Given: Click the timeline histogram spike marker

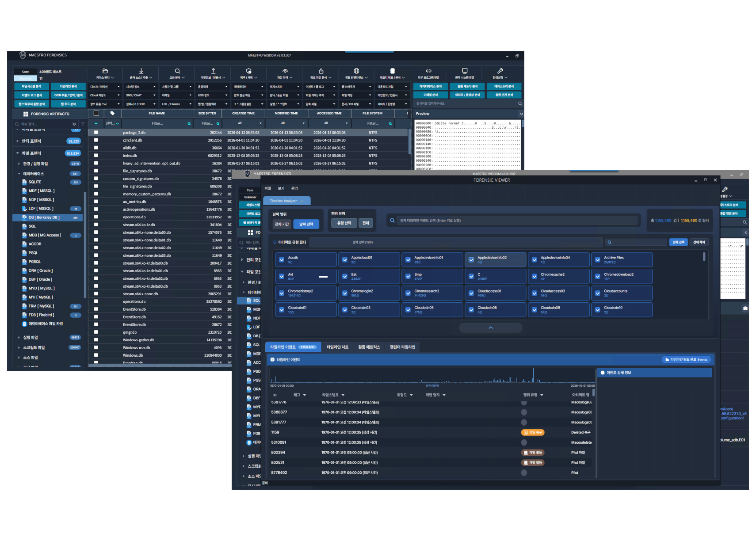Looking at the screenshot, I should pyautogui.click(x=534, y=375).
